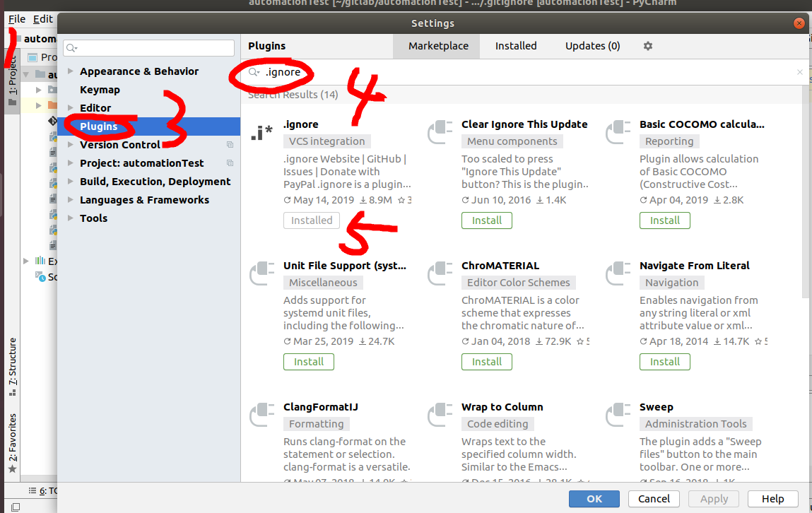
Task: Focus the settings search field
Action: (x=148, y=48)
